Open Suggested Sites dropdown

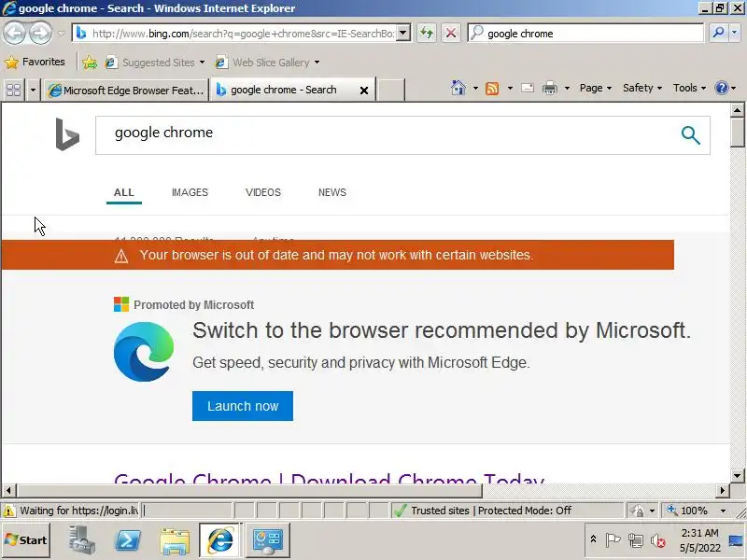(x=155, y=63)
